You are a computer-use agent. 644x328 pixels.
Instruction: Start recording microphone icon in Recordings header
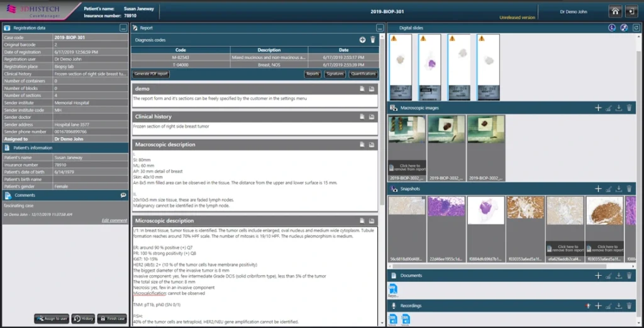pos(588,306)
